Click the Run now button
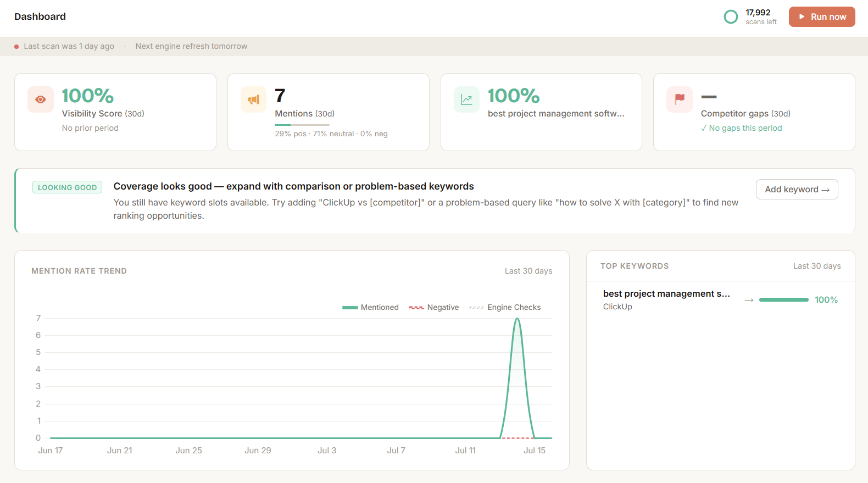Screen dimensions: 868x483 (x=822, y=17)
